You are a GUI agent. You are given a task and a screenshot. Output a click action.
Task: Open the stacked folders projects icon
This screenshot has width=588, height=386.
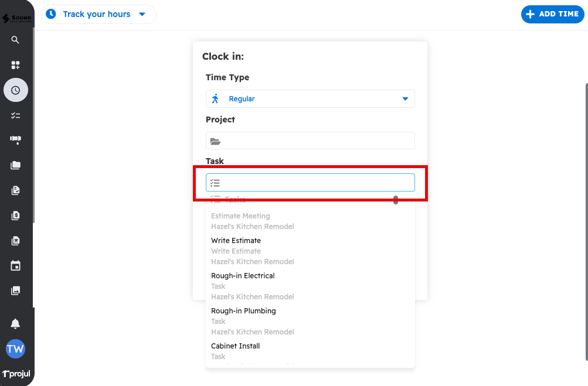coord(16,165)
